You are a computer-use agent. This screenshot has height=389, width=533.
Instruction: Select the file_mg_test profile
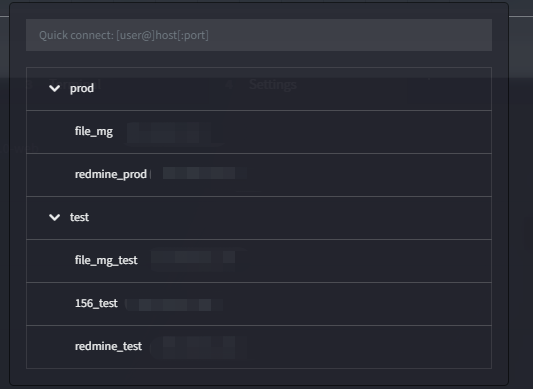coord(259,261)
